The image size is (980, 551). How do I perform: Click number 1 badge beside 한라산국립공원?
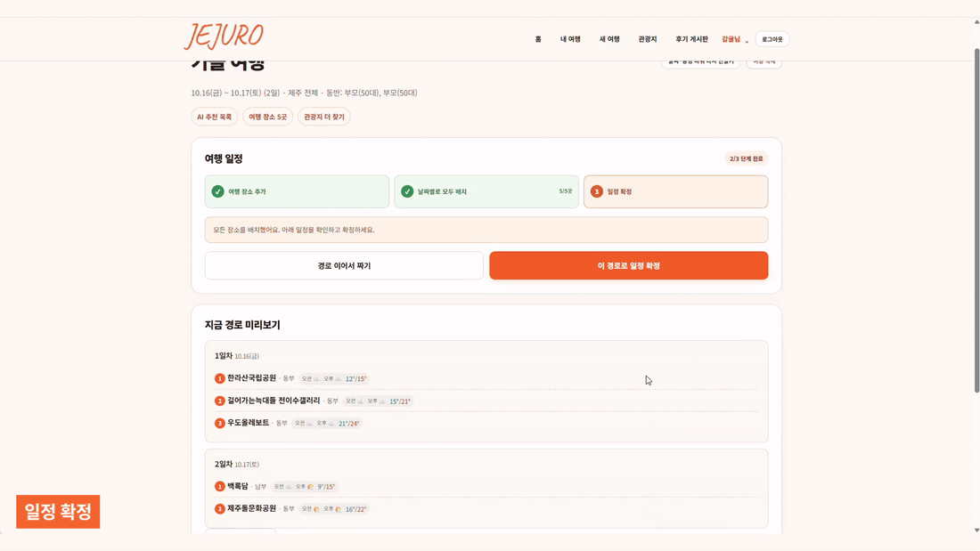[x=219, y=378]
